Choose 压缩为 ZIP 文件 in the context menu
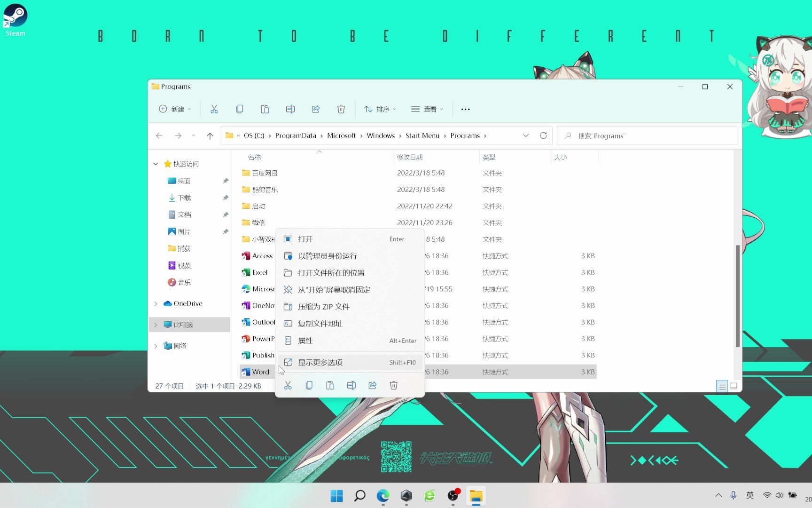The width and height of the screenshot is (812, 508). pyautogui.click(x=323, y=306)
